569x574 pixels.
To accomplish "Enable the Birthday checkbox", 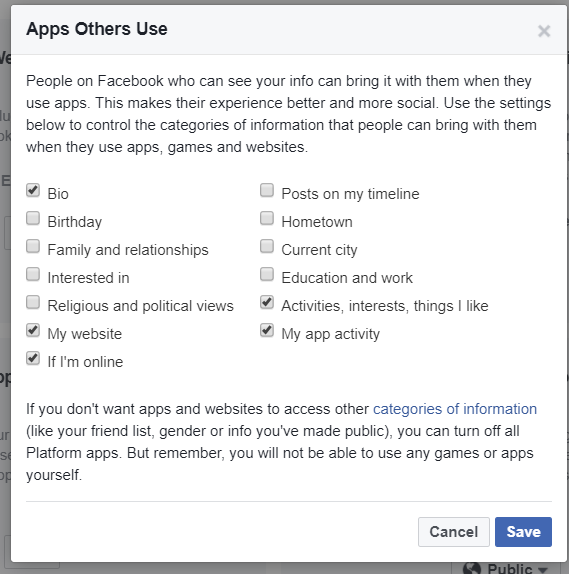I will (x=33, y=218).
